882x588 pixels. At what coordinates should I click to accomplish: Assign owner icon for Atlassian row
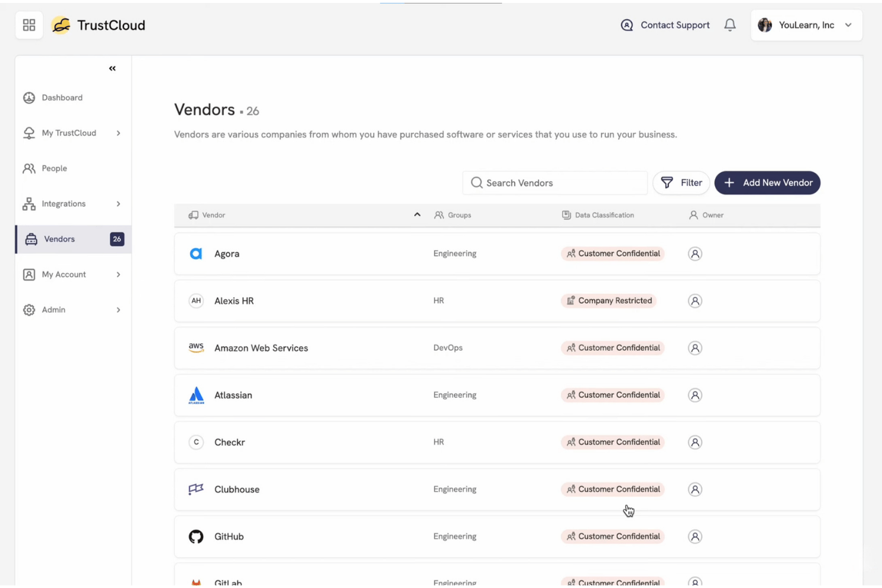(x=695, y=395)
